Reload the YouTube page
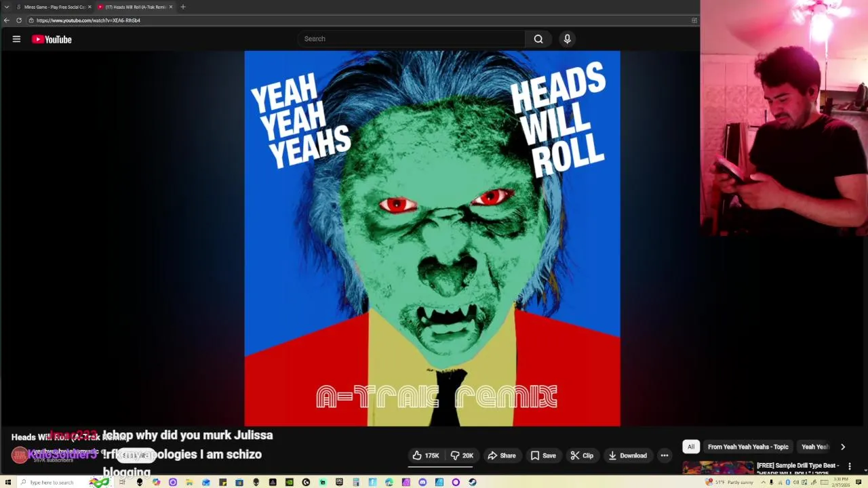This screenshot has height=488, width=868. tap(19, 20)
